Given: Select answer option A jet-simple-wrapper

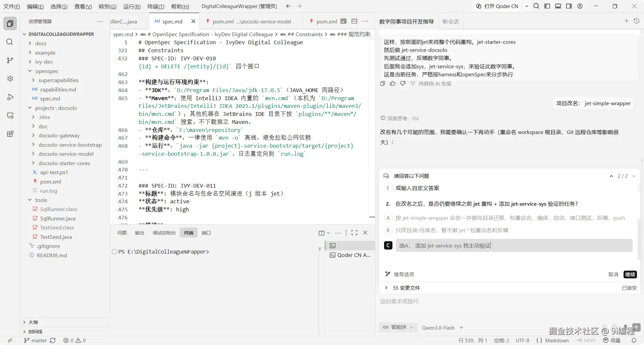Looking at the screenshot, I should click(x=509, y=218).
